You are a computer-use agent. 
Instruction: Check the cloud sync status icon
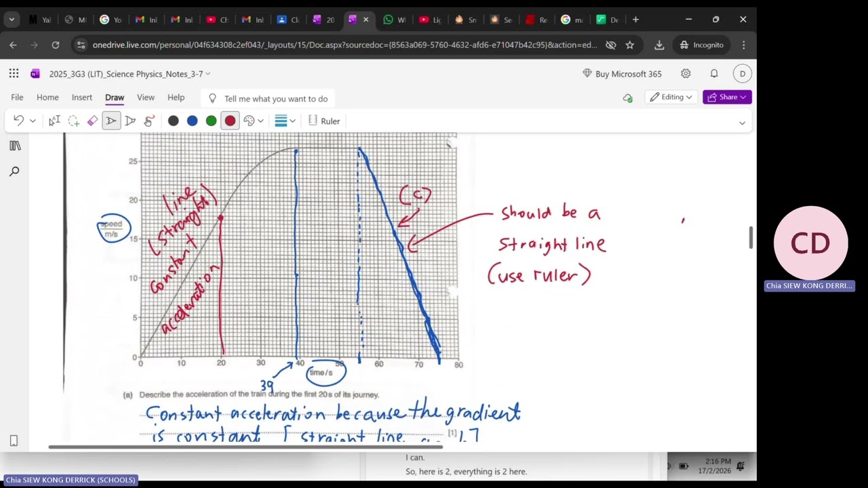[628, 98]
